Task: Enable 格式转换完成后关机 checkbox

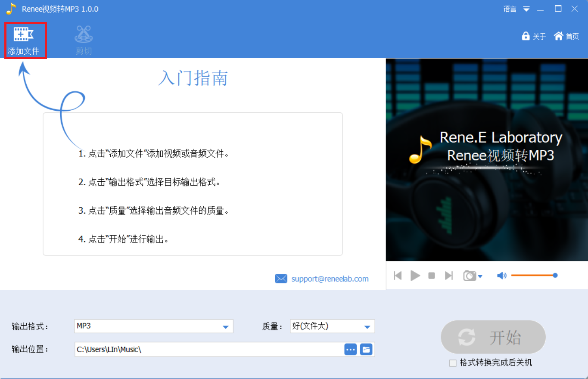Action: click(453, 363)
